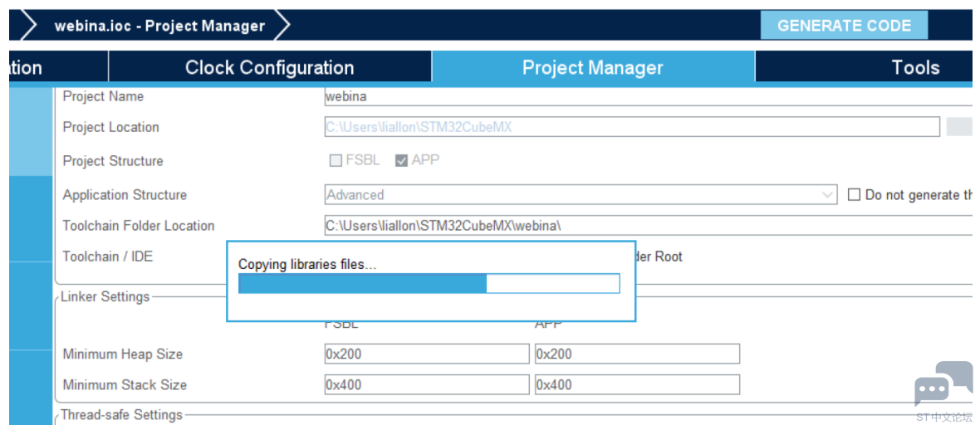Click the Toolchain Folder Location field
Screen dimensions: 980x430
point(648,226)
